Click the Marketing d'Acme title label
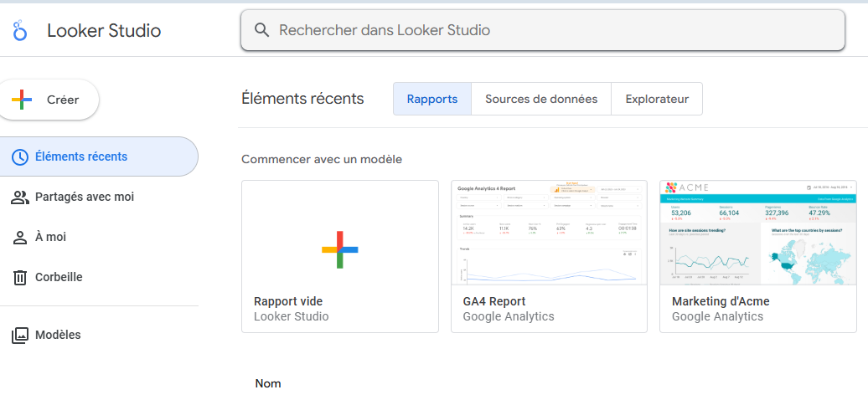This screenshot has width=868, height=400. 721,301
